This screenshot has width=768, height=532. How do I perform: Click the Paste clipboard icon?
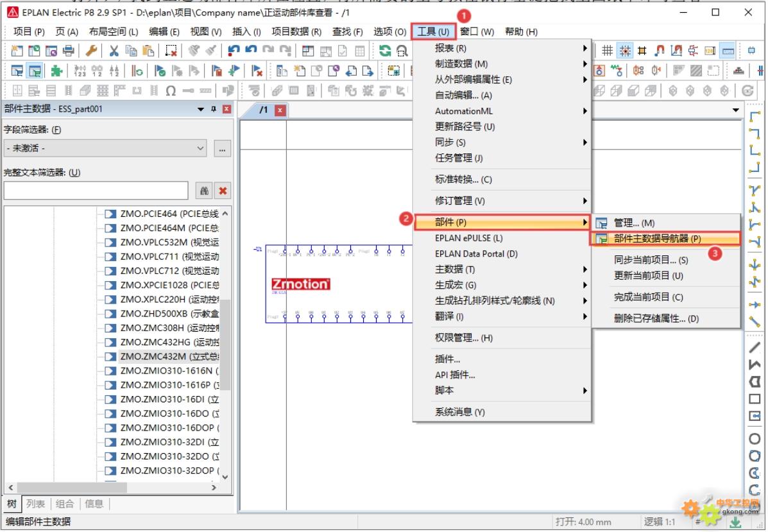point(148,51)
